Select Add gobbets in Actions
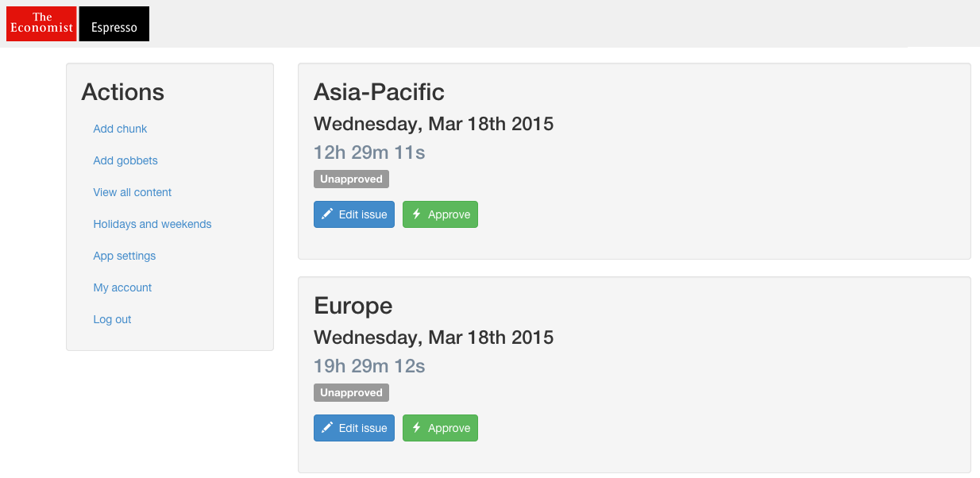This screenshot has width=980, height=478. pos(125,160)
